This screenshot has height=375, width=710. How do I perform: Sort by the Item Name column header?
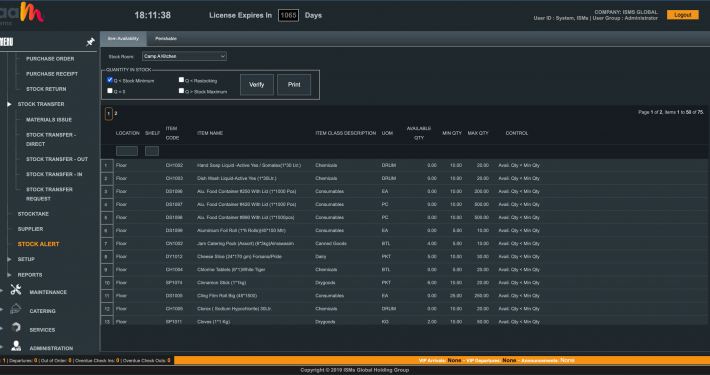click(210, 133)
